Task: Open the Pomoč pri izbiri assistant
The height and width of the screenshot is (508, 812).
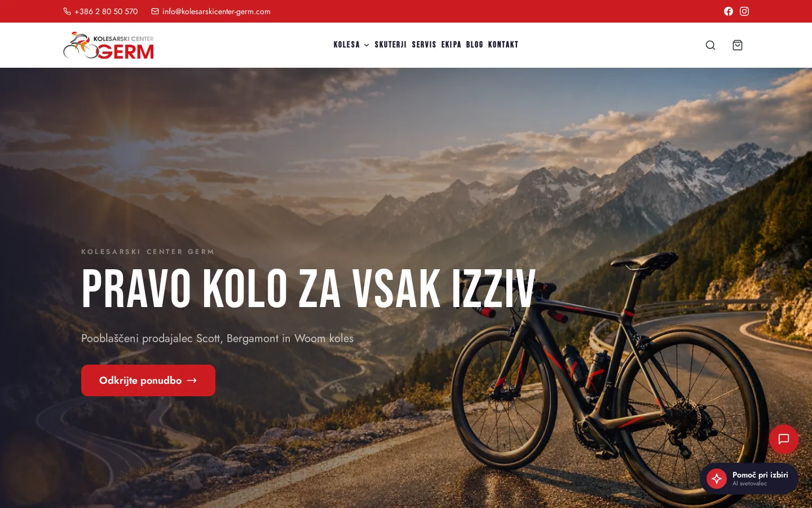Action: click(x=749, y=479)
